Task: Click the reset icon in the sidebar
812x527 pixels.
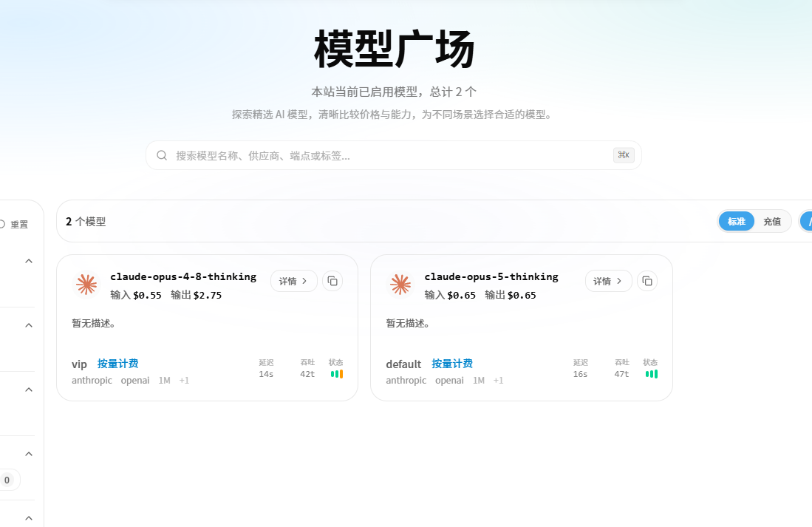Action: (2, 225)
